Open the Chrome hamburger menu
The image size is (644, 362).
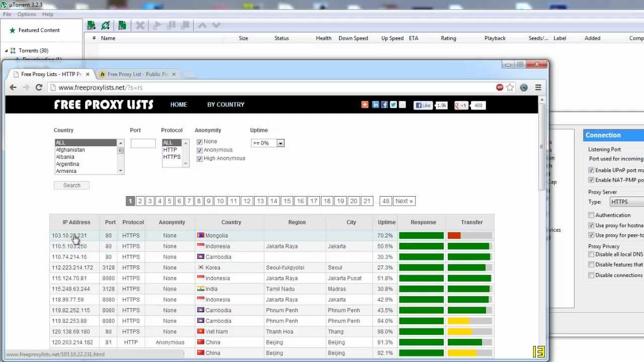click(538, 87)
